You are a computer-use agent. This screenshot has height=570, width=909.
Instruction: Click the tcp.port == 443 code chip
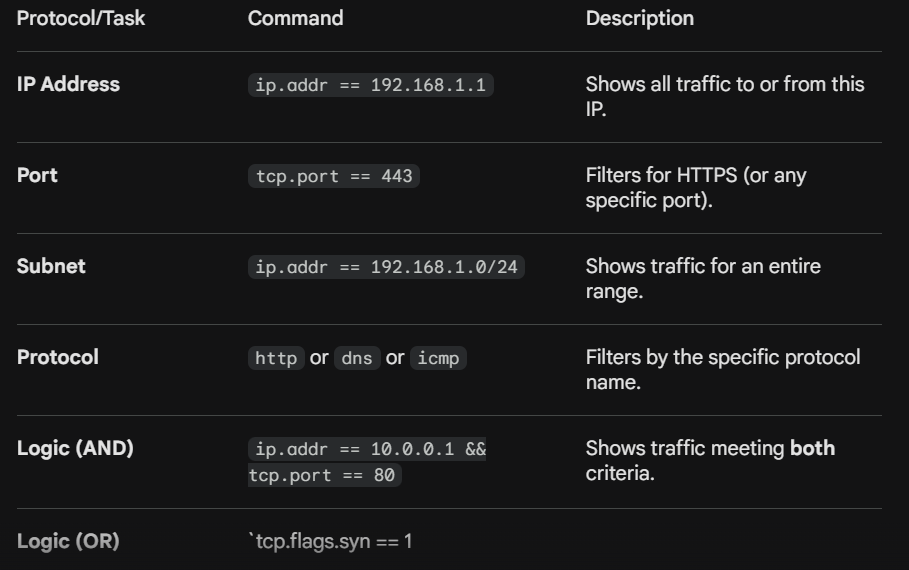pos(334,176)
